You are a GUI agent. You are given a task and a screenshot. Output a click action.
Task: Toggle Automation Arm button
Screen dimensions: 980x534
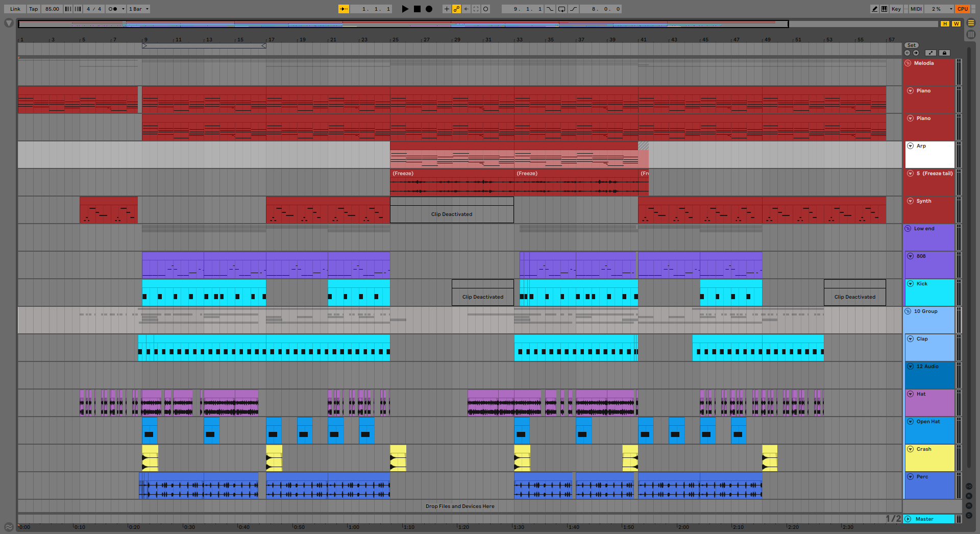point(456,9)
